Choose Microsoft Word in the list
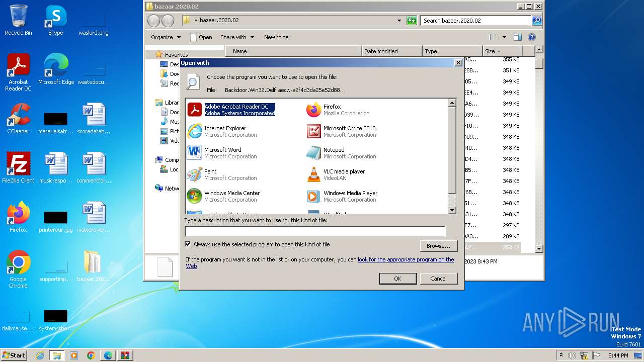 pos(222,153)
